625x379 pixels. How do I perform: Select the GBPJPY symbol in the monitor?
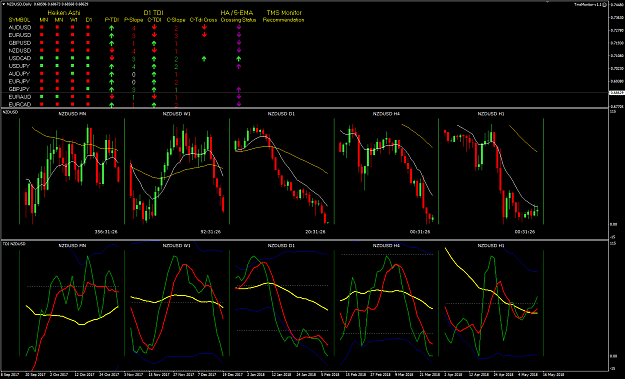(x=19, y=89)
